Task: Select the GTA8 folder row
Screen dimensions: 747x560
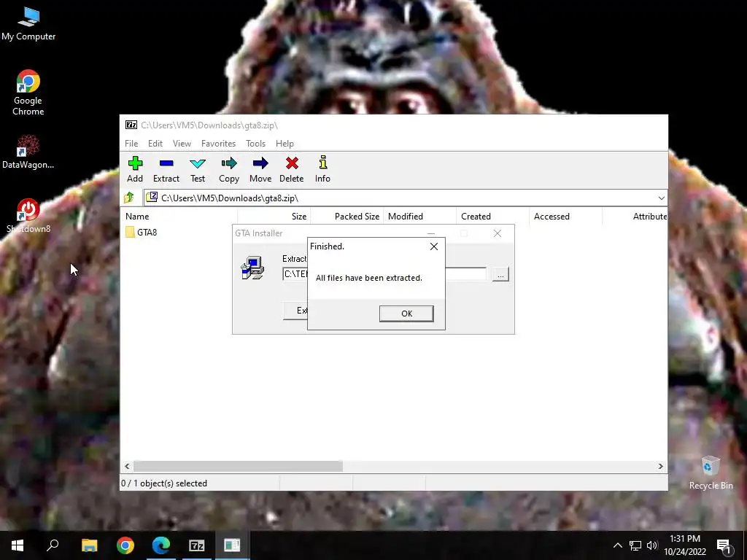Action: (141, 233)
